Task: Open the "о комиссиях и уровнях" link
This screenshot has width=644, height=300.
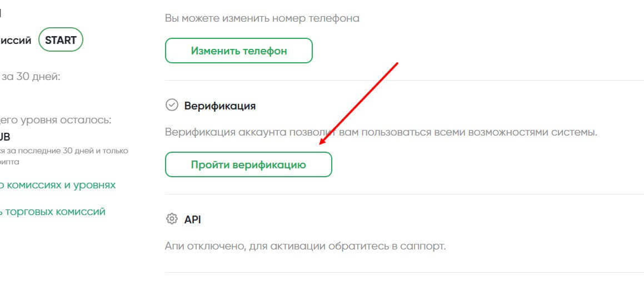Action: 58,185
